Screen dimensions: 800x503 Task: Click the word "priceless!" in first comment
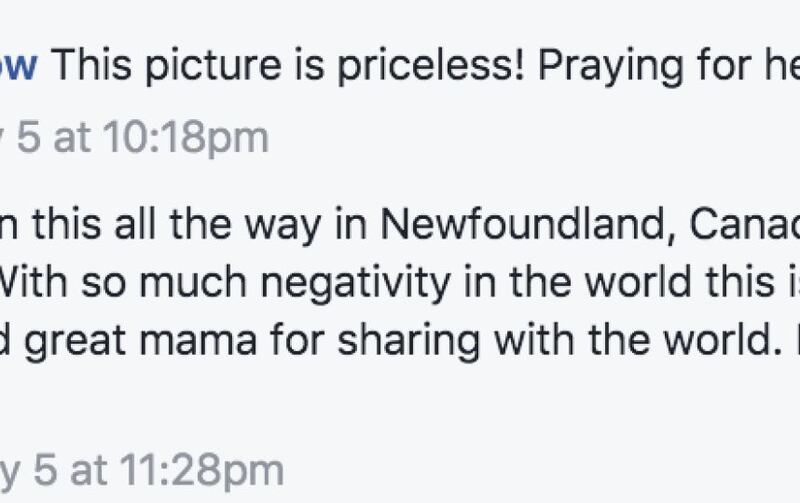(x=431, y=66)
